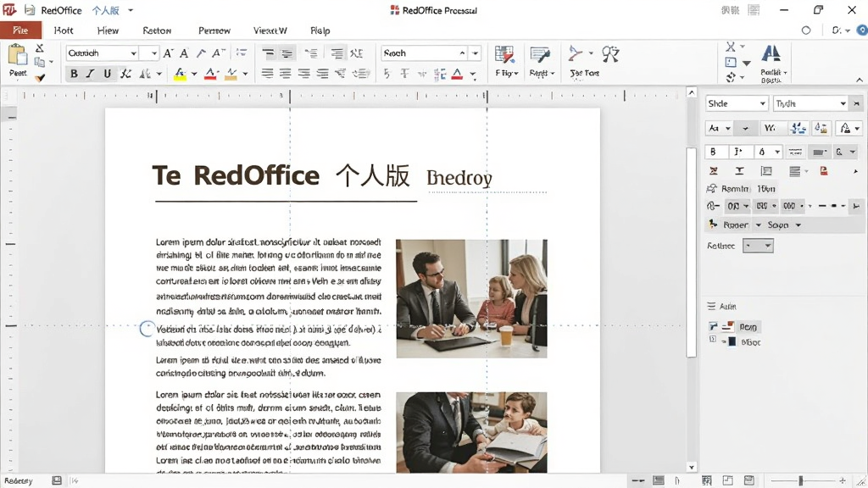
Task: Click the ribbon icon above the 'Tae Tore' label
Action: (576, 53)
